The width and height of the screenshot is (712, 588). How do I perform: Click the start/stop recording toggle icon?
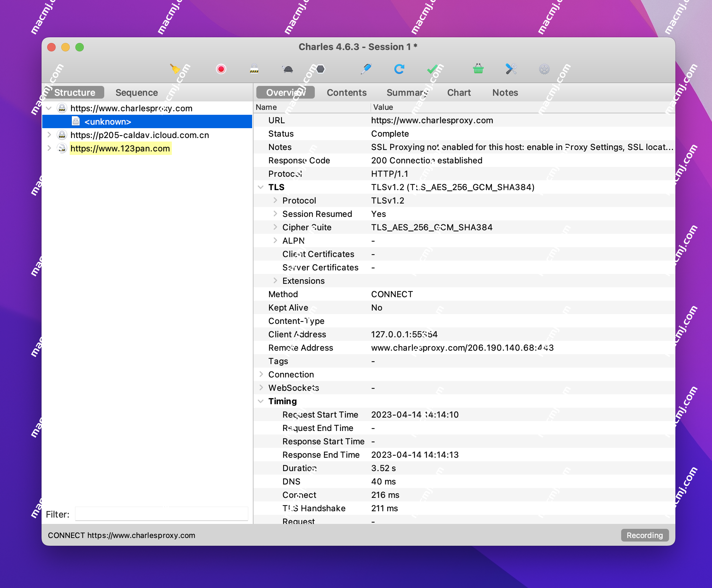coord(222,69)
